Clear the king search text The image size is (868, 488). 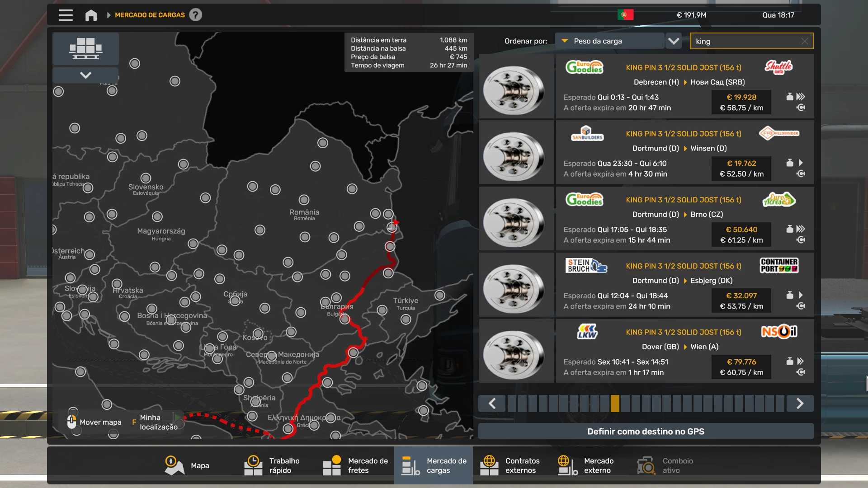[x=804, y=41]
